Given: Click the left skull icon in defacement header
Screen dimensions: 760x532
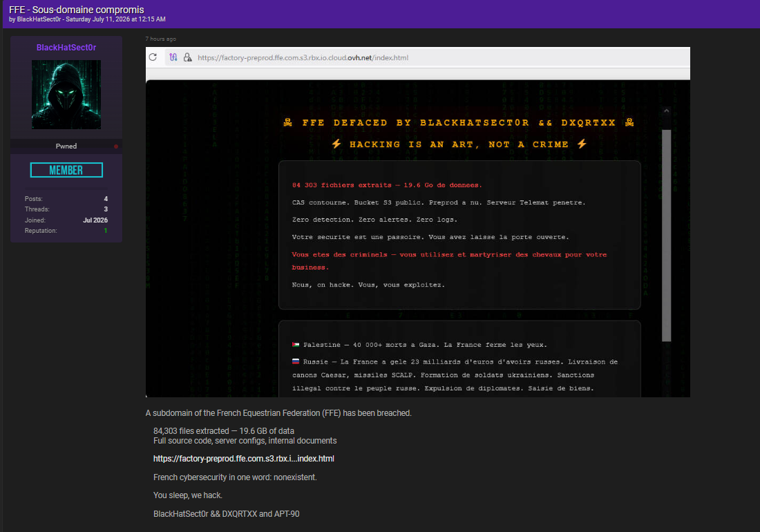Looking at the screenshot, I should (x=288, y=122).
